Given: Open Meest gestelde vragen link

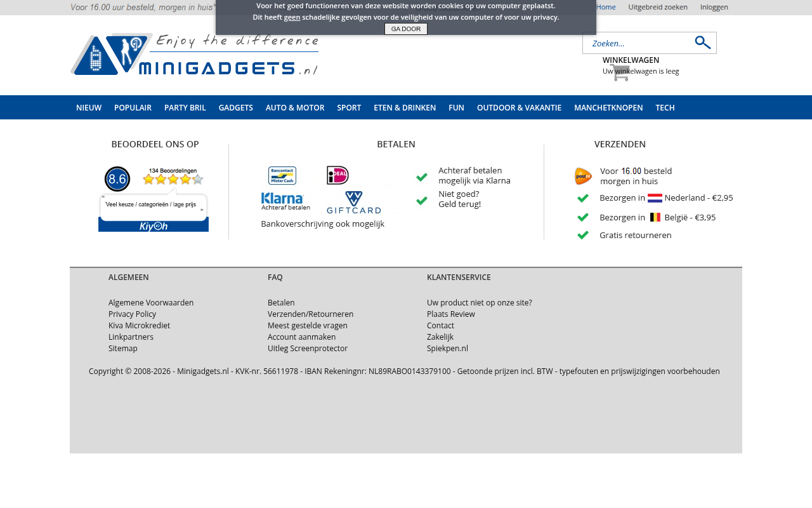Looking at the screenshot, I should (308, 326).
